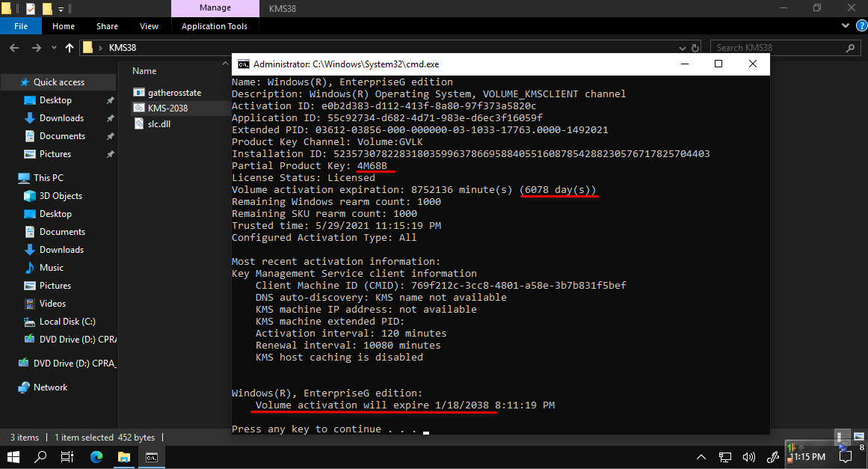
Task: Open pinned Pictures under Quick access
Action: [x=55, y=154]
